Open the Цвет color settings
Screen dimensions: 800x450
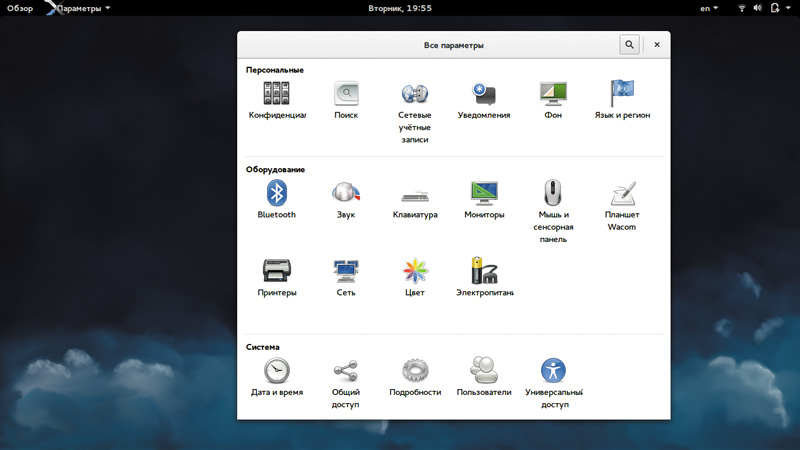415,278
